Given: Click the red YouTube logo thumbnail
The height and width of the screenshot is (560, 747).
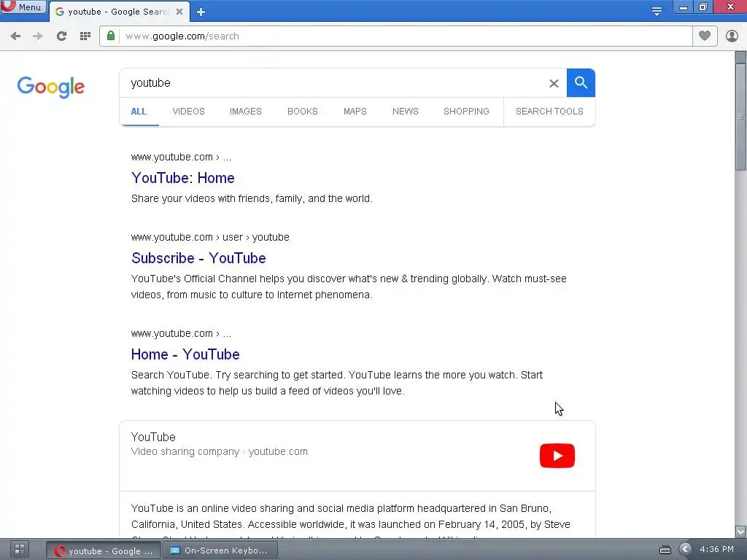Looking at the screenshot, I should (557, 456).
